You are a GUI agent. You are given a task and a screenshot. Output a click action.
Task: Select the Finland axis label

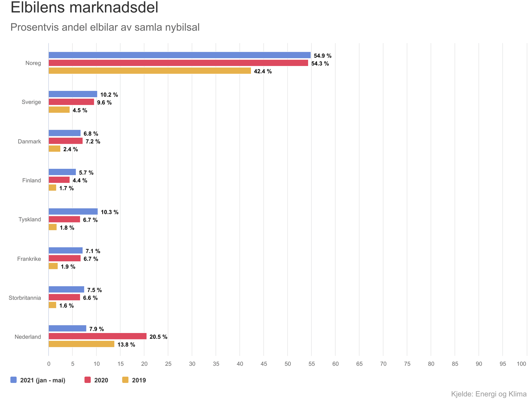point(32,181)
